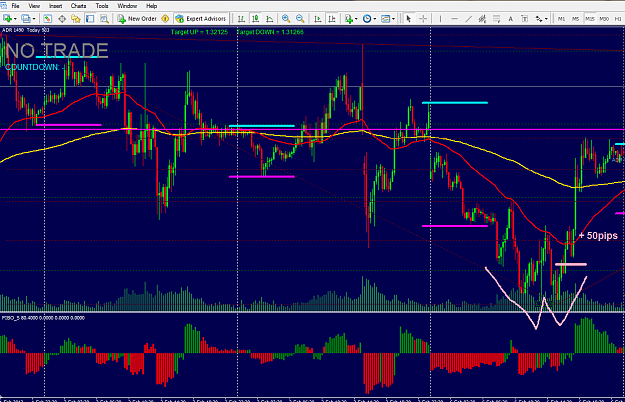Open the Insert menu
625x402 pixels.
tap(55, 6)
